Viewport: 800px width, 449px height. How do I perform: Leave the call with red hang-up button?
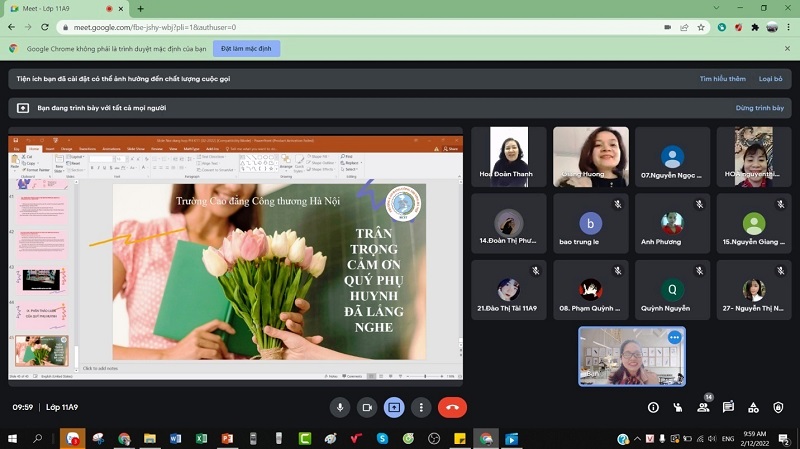pyautogui.click(x=453, y=407)
